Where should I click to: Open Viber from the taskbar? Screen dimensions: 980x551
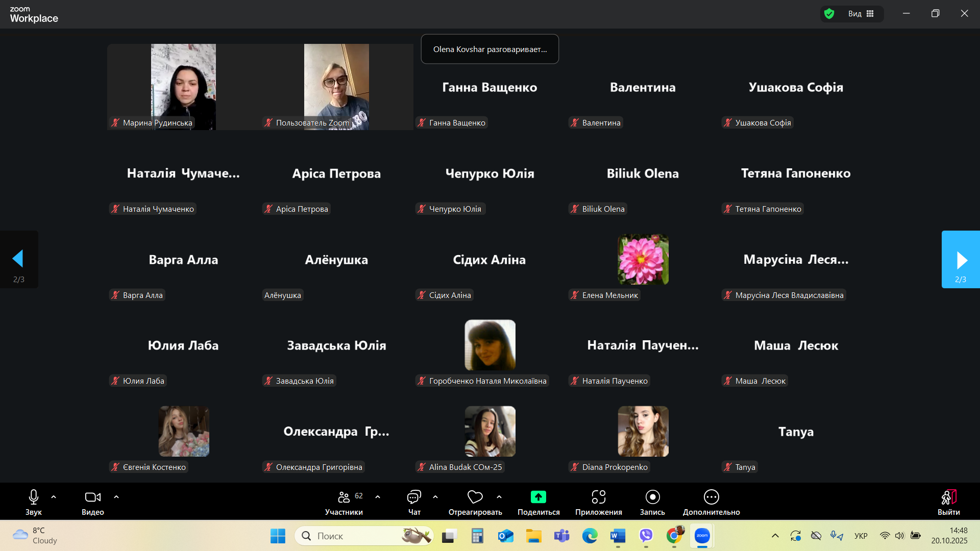[x=646, y=536]
